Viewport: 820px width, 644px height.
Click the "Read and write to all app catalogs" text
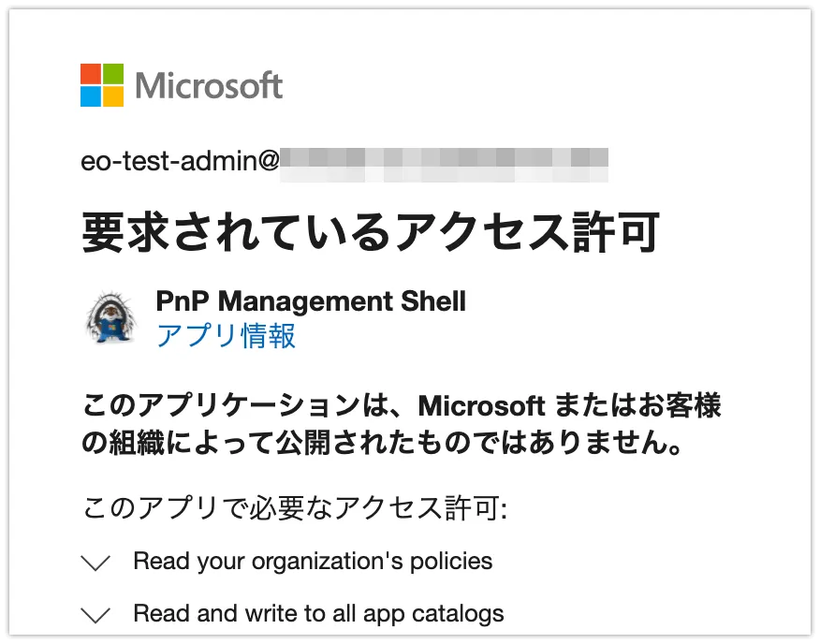(x=318, y=614)
